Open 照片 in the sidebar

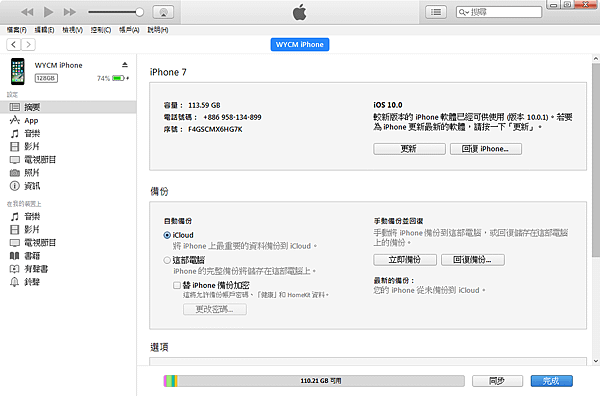(68, 173)
